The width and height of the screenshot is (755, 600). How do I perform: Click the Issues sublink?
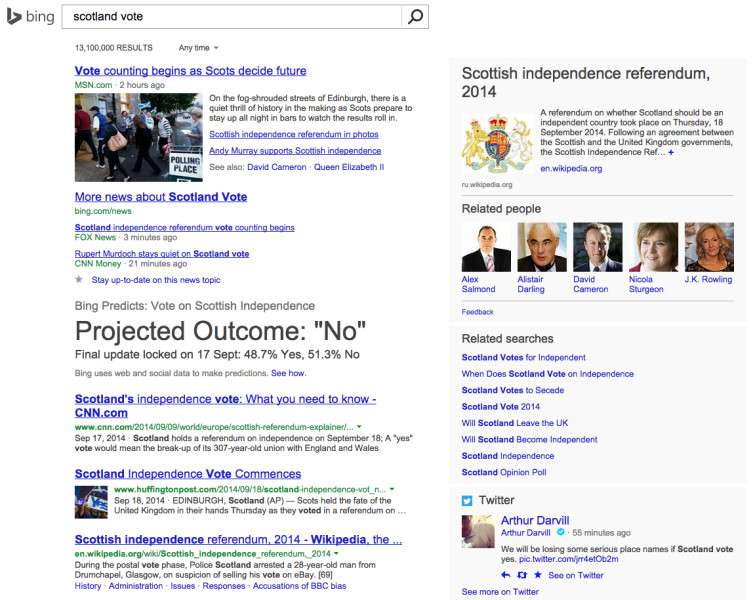click(182, 586)
